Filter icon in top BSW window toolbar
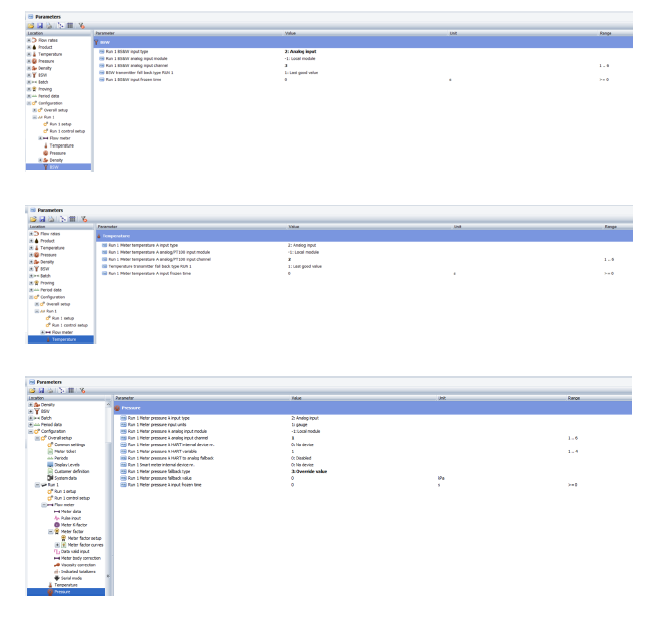The image size is (651, 618). pyautogui.click(x=81, y=26)
